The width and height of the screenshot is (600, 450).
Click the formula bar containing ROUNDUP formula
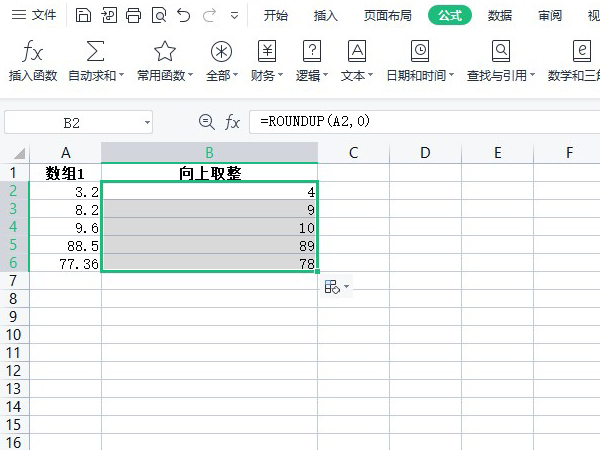(420, 121)
